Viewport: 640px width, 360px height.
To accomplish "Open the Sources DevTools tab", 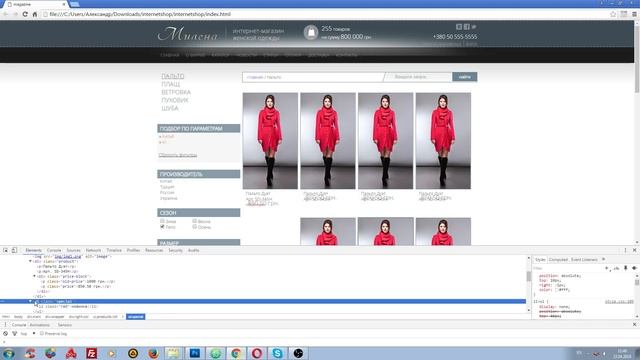I will 73,250.
